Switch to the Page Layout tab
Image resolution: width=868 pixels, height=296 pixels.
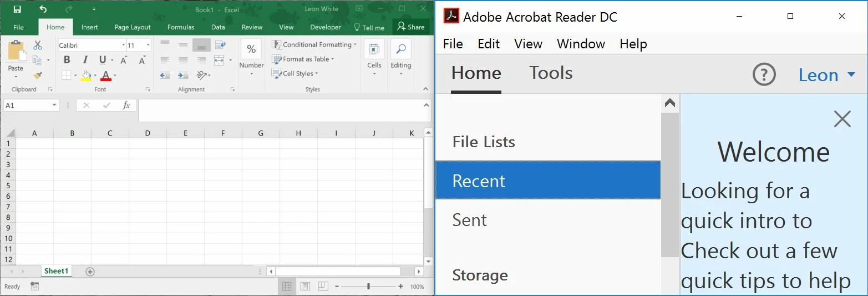click(133, 27)
